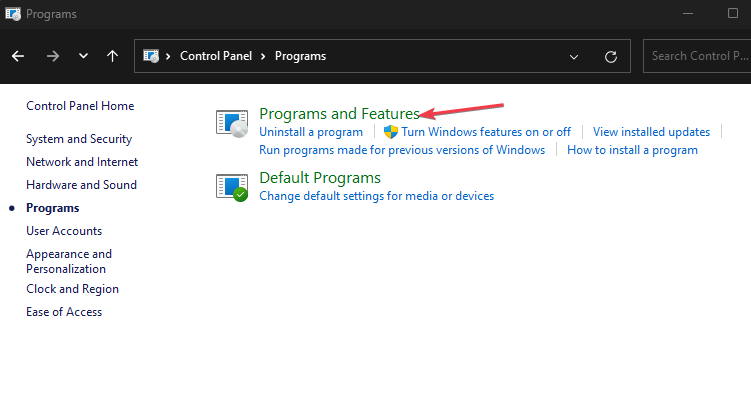Refresh the Programs page

pyautogui.click(x=611, y=57)
